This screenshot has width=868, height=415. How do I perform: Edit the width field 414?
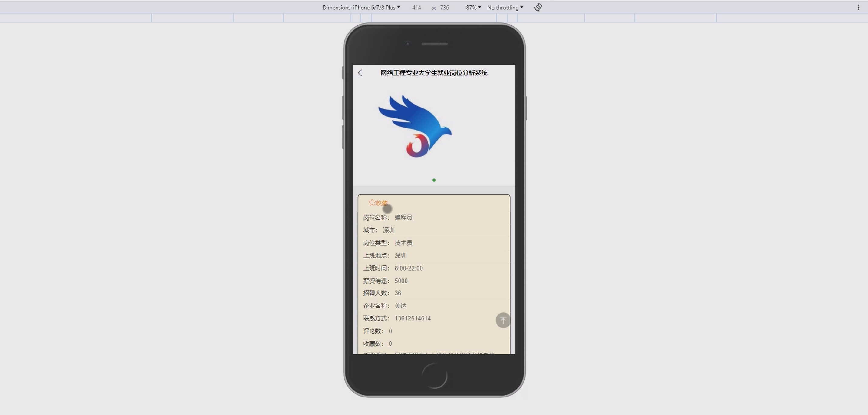coord(416,7)
